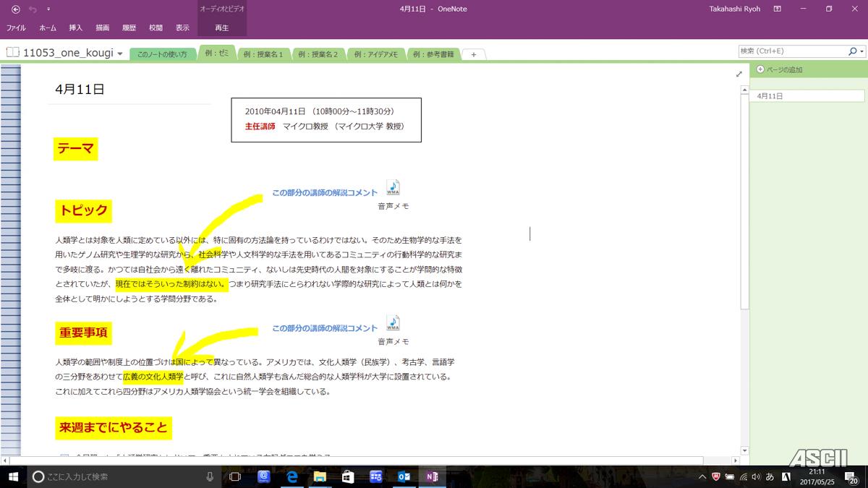868x488 pixels.
Task: Add a new section with the plus tab
Action: click(473, 54)
